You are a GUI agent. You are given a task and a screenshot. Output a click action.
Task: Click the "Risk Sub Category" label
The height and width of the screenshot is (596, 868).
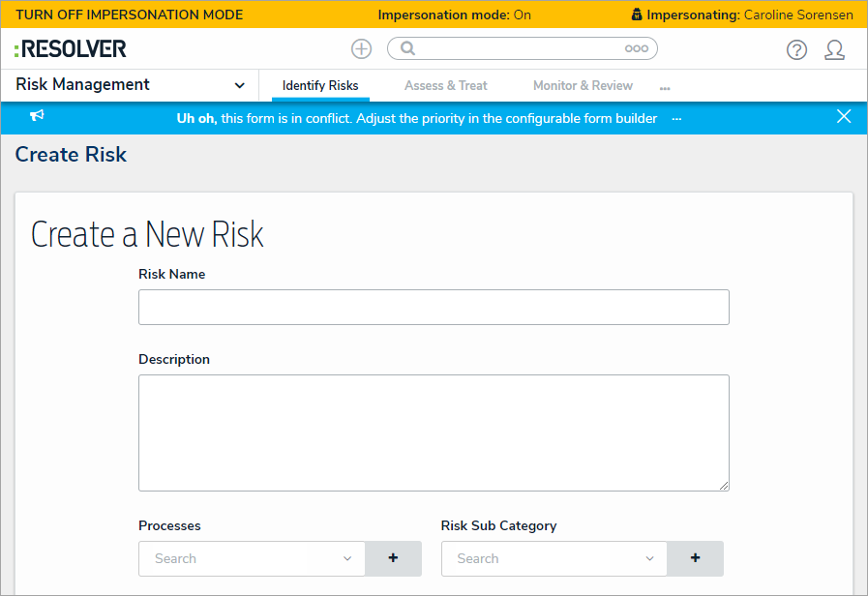point(498,525)
